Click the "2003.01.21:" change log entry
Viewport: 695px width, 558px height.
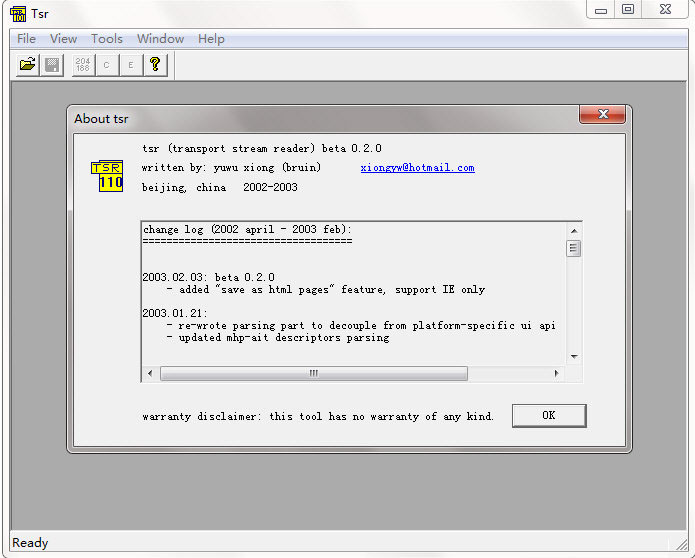pos(174,313)
